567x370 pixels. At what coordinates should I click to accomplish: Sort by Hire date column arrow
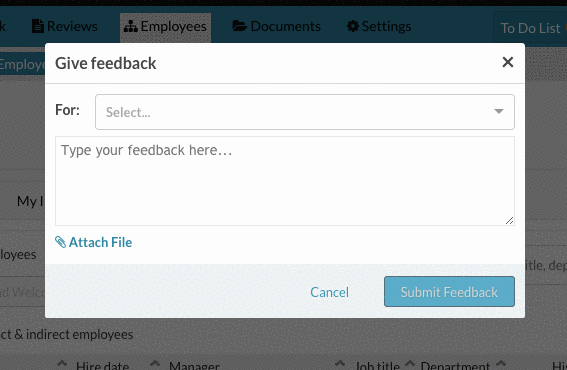pos(62,363)
